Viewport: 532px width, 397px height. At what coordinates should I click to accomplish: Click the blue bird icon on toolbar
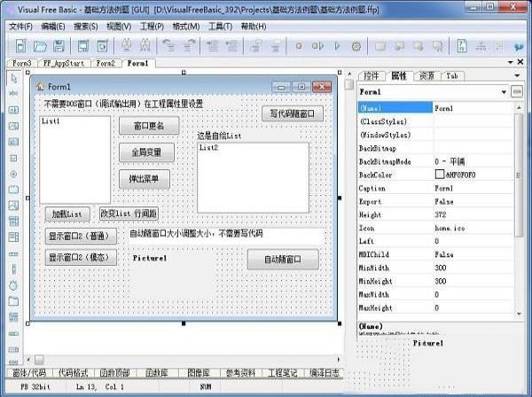tap(519, 46)
